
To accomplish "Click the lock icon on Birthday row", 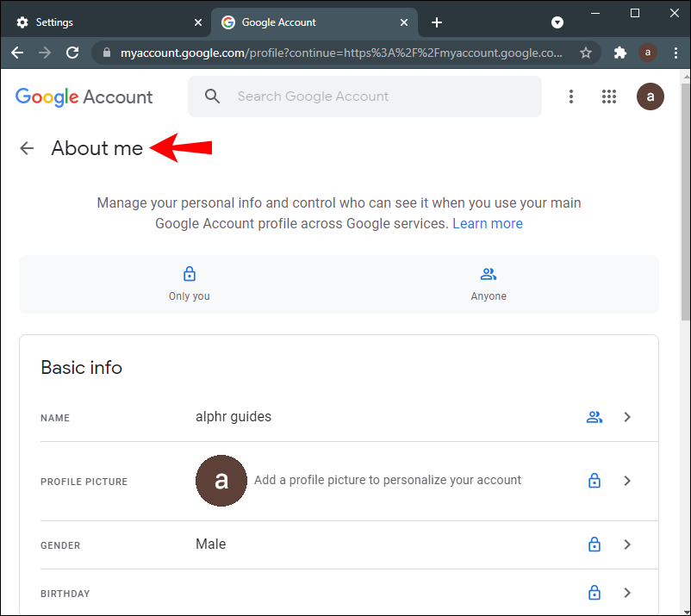I will coord(594,593).
